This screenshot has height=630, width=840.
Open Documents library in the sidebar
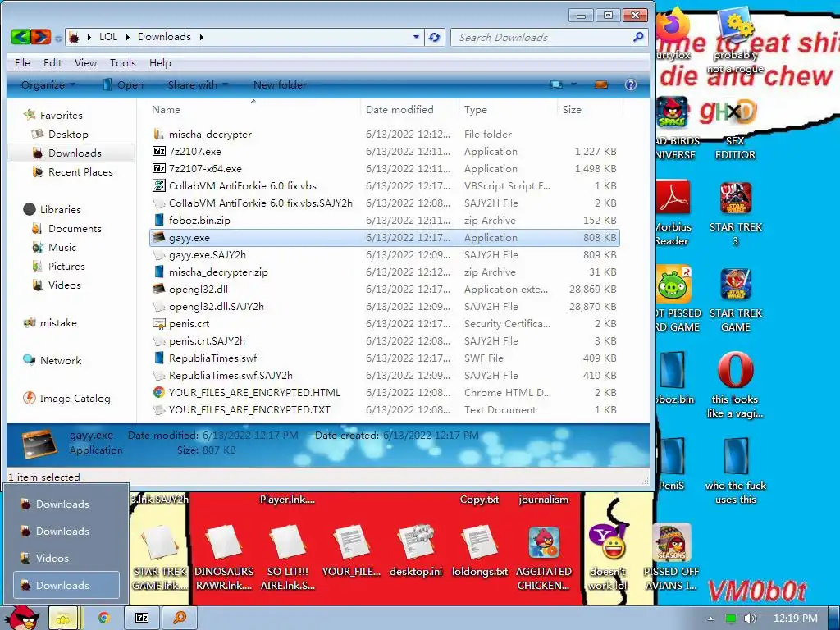point(75,229)
